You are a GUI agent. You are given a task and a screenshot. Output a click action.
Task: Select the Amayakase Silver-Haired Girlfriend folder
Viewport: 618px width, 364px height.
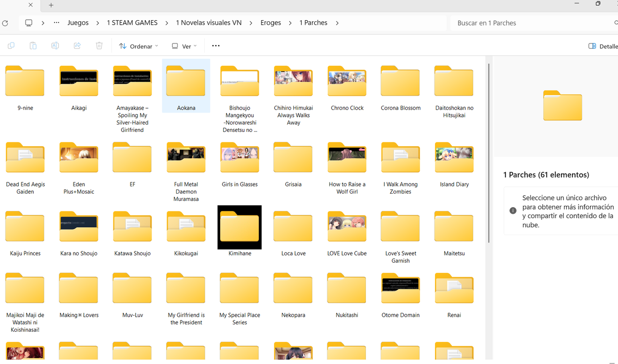click(132, 99)
